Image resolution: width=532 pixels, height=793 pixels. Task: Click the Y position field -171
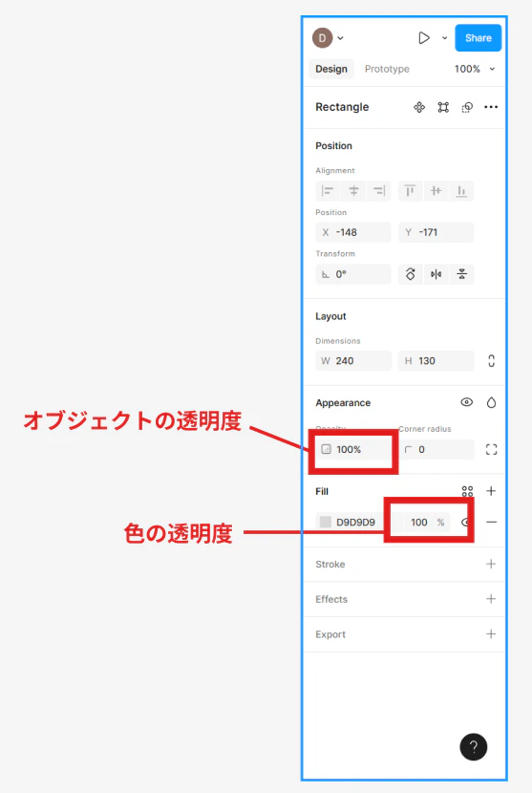pos(436,232)
